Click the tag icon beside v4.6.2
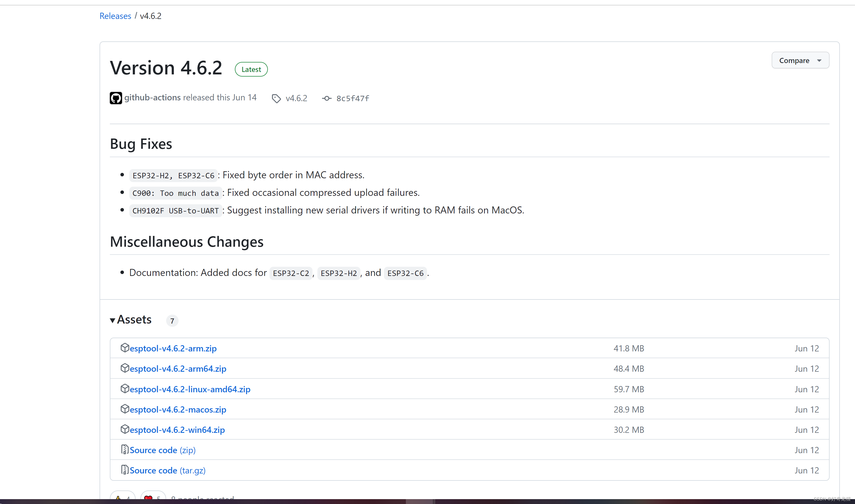Image resolution: width=855 pixels, height=504 pixels. tap(277, 98)
